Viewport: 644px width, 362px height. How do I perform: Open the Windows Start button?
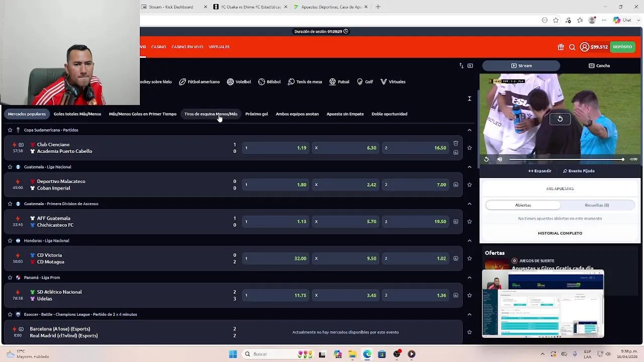pos(233,354)
